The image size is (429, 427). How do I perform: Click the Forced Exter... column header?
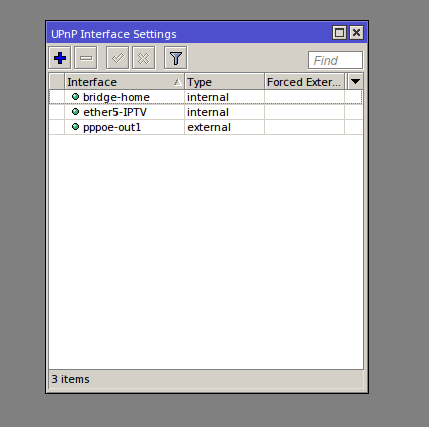click(x=305, y=82)
